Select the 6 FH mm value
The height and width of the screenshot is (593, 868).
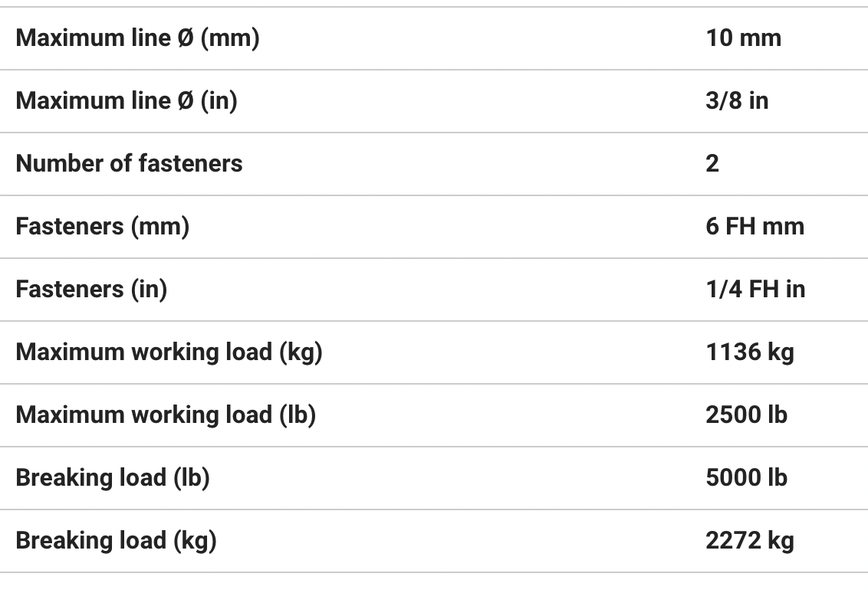click(x=755, y=226)
